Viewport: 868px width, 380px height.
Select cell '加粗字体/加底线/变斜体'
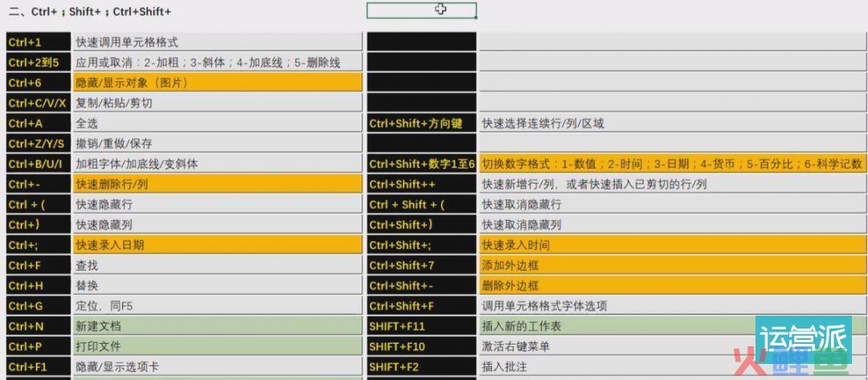coord(218,164)
